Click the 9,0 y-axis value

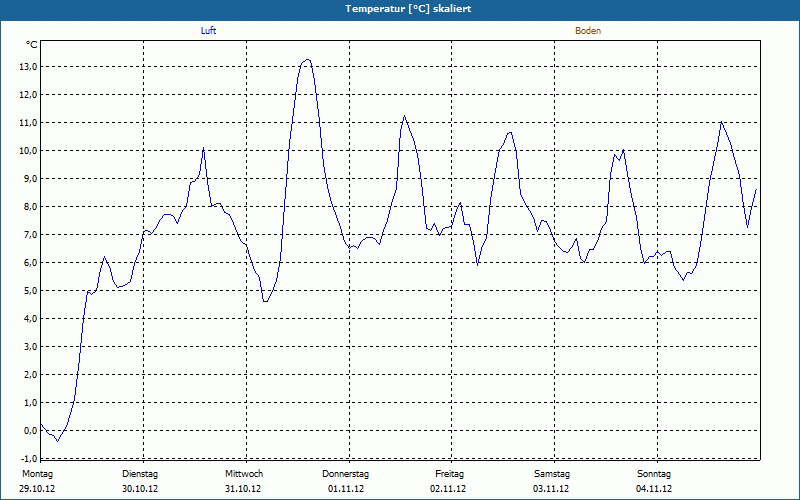coord(30,179)
